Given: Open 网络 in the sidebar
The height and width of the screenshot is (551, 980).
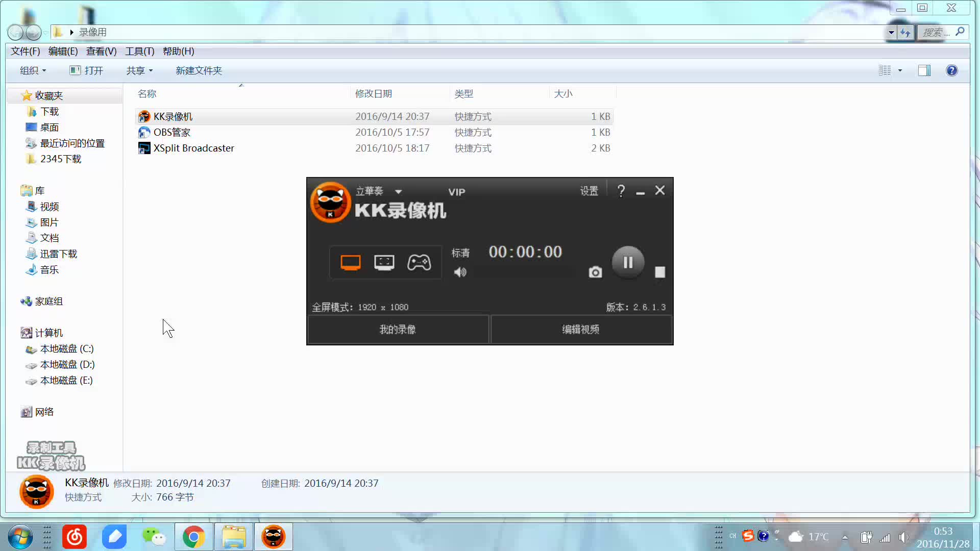Looking at the screenshot, I should click(44, 412).
